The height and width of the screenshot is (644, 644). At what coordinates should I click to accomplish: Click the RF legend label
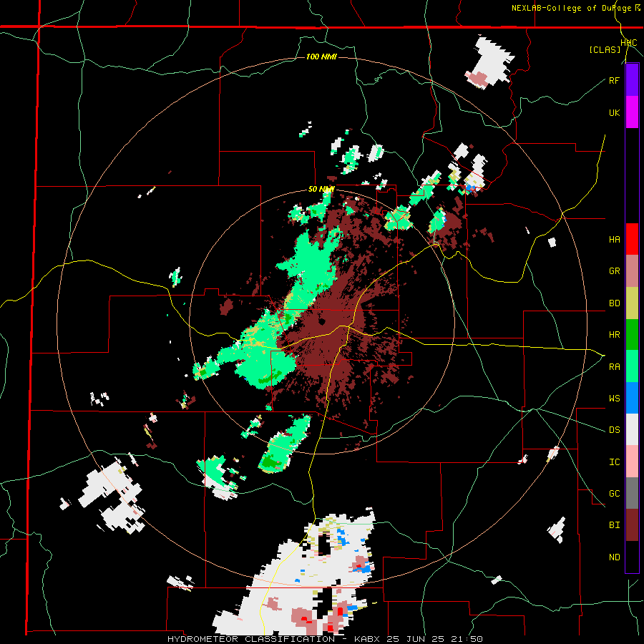[x=614, y=80]
